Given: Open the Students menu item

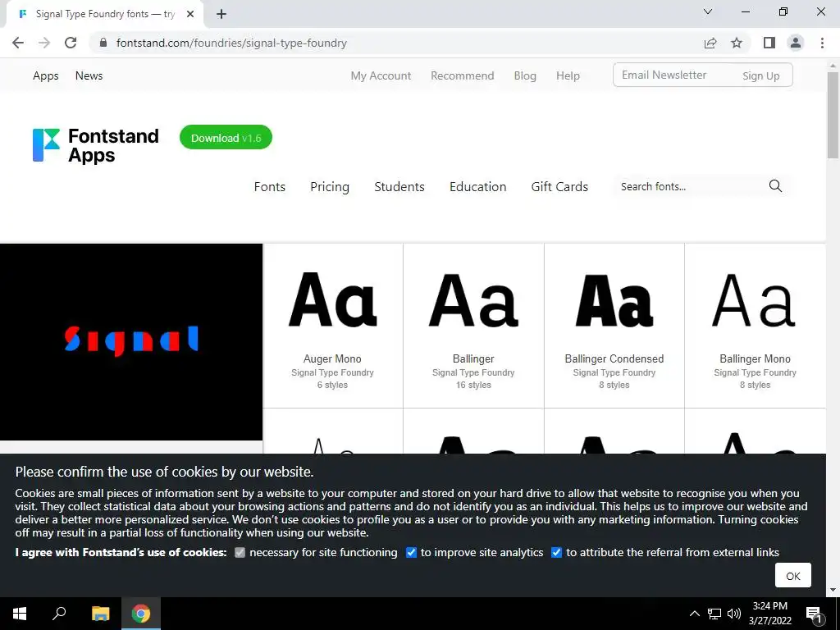Looking at the screenshot, I should click(x=399, y=186).
